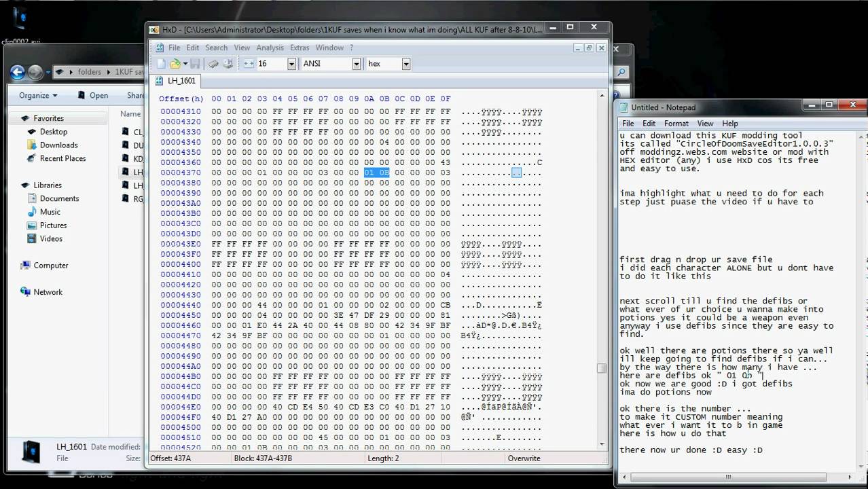Select Documents library

[x=59, y=198]
